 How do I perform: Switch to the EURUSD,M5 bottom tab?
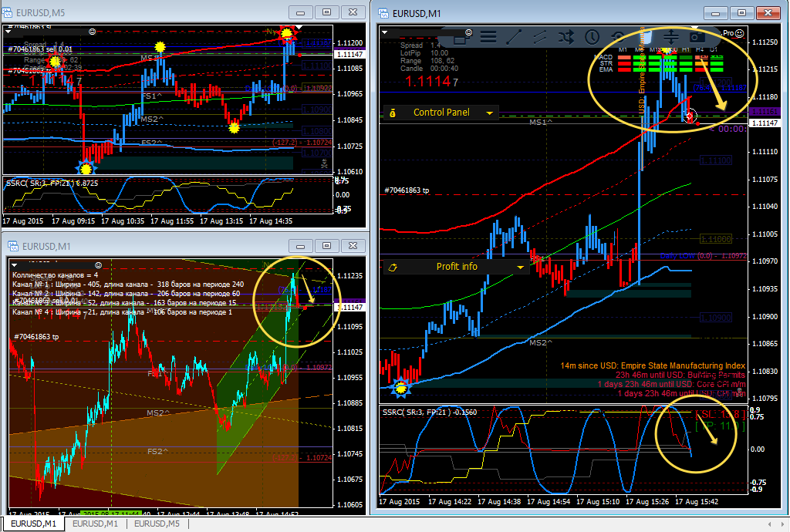157,524
